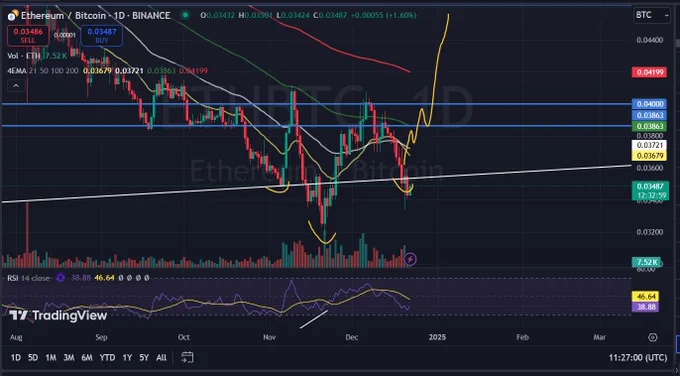Click the red SELL 0.03486 button
The height and width of the screenshot is (376, 680).
(28, 36)
